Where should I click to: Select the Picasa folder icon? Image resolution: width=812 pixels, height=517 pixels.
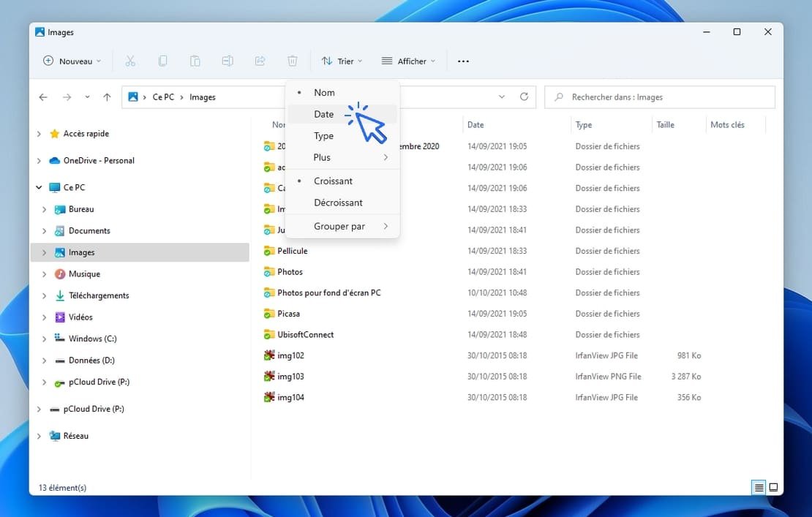point(269,314)
